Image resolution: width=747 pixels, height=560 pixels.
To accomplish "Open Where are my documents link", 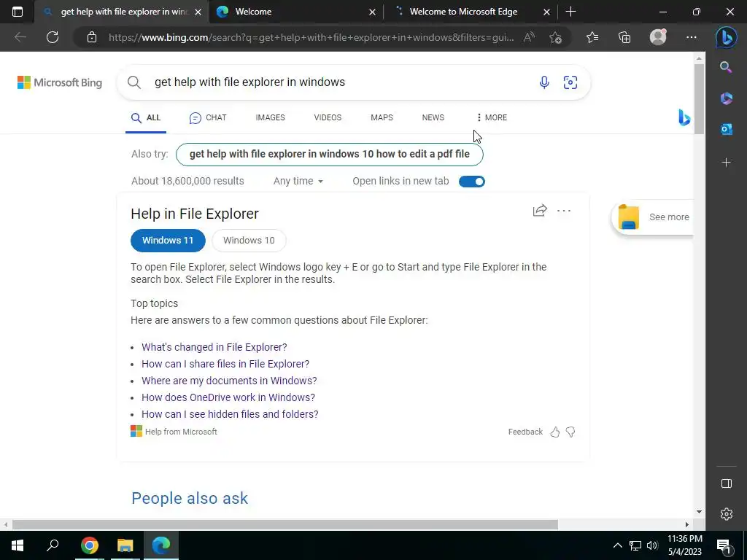I will point(229,381).
